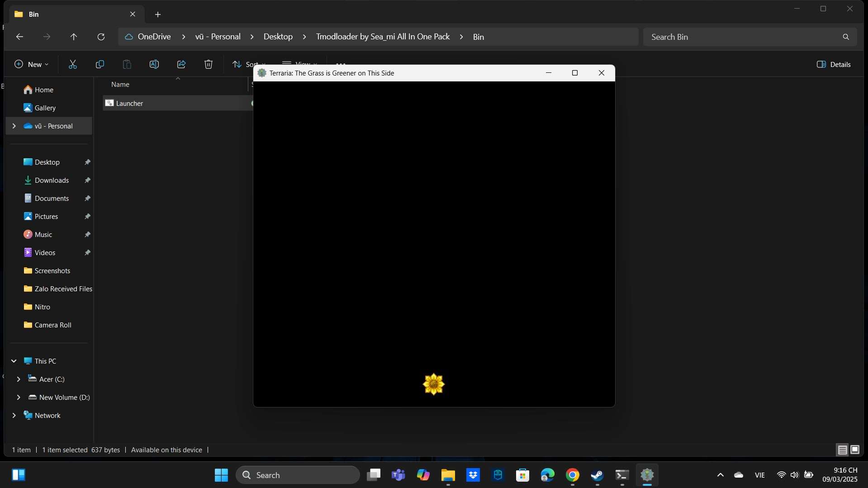This screenshot has height=488, width=868.
Task: Expand the New Volume (D:) drive node
Action: 19,397
